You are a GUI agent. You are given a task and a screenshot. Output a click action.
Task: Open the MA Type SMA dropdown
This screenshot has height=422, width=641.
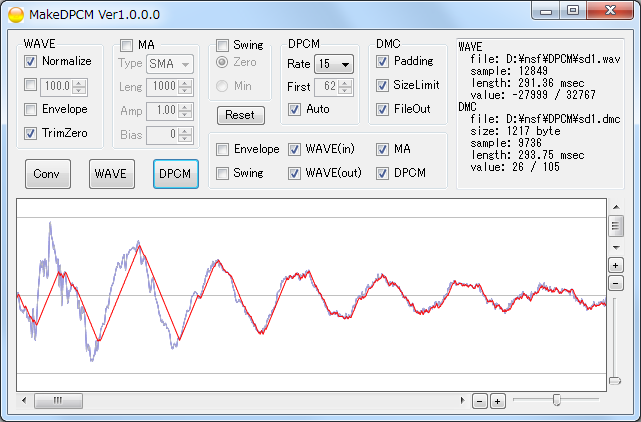[170, 64]
